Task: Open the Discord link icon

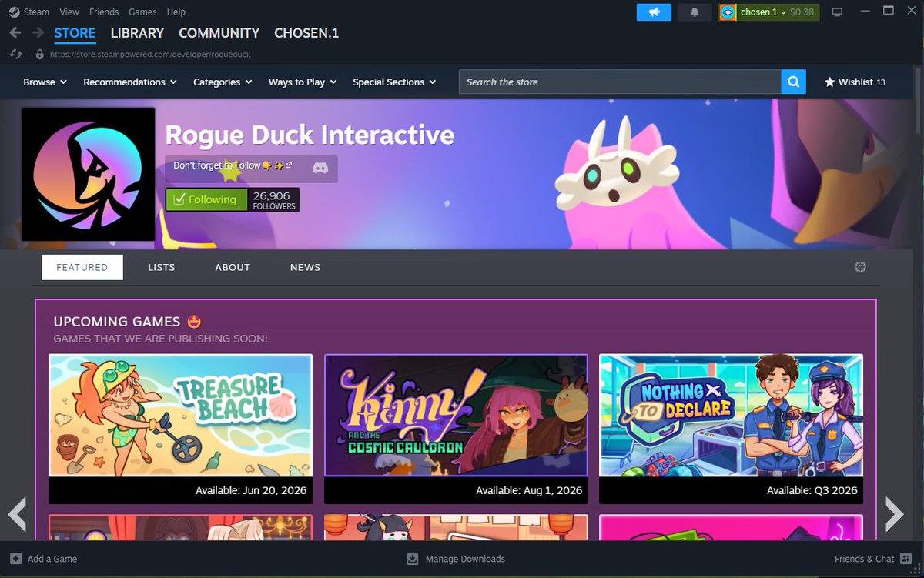Action: [321, 167]
